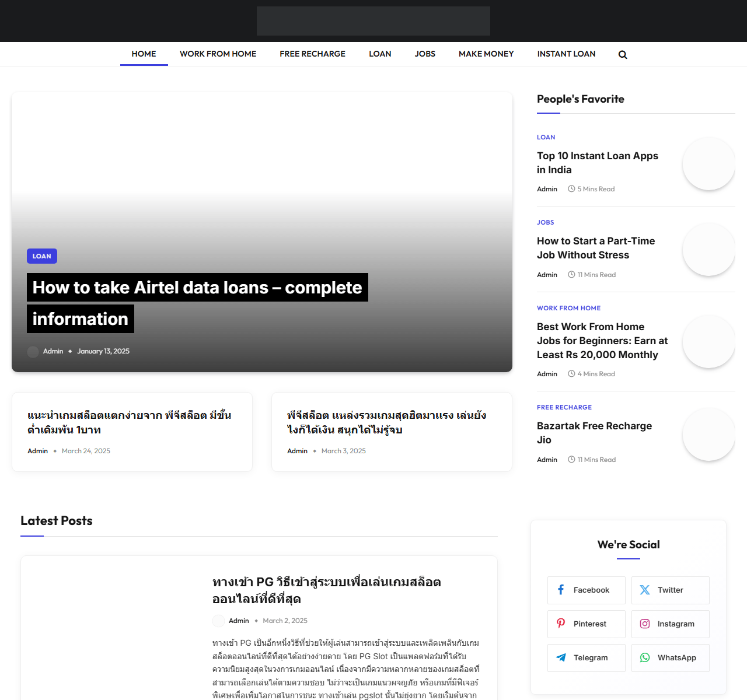
Task: Open the Telegram social link
Action: (586, 658)
